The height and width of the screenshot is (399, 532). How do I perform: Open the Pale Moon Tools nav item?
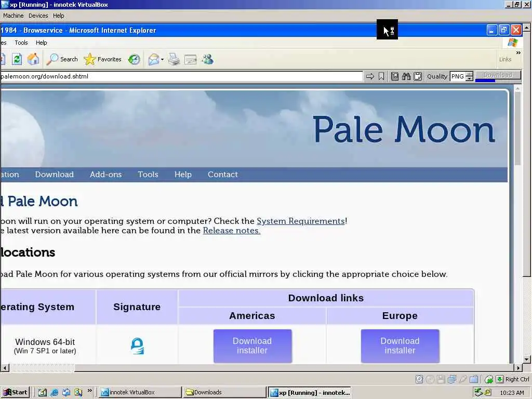pos(148,175)
